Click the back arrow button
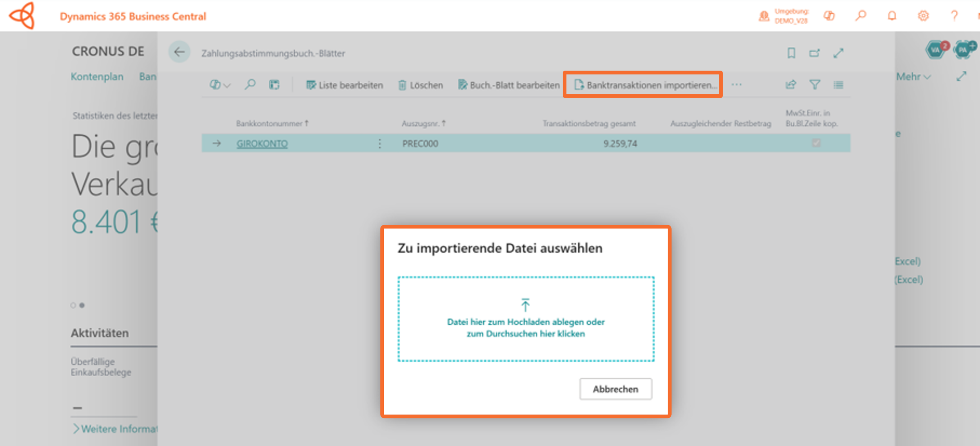This screenshot has height=446, width=980. pos(179,52)
